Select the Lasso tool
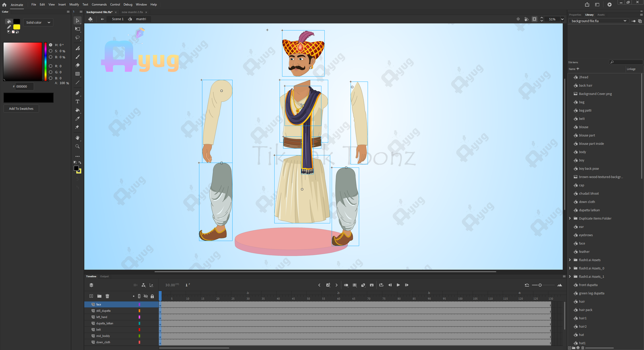 point(78,38)
